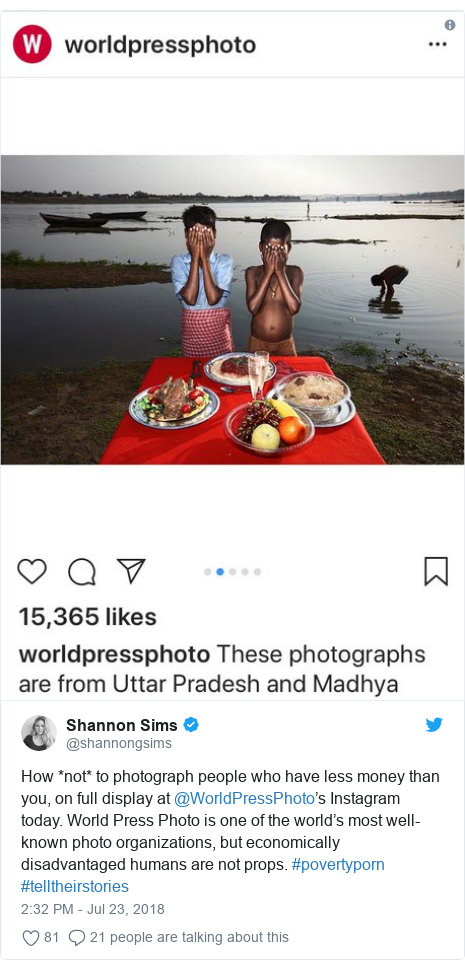Viewport: 465px width, 970px height.
Task: Select the third carousel indicator dot
Action: 232,572
